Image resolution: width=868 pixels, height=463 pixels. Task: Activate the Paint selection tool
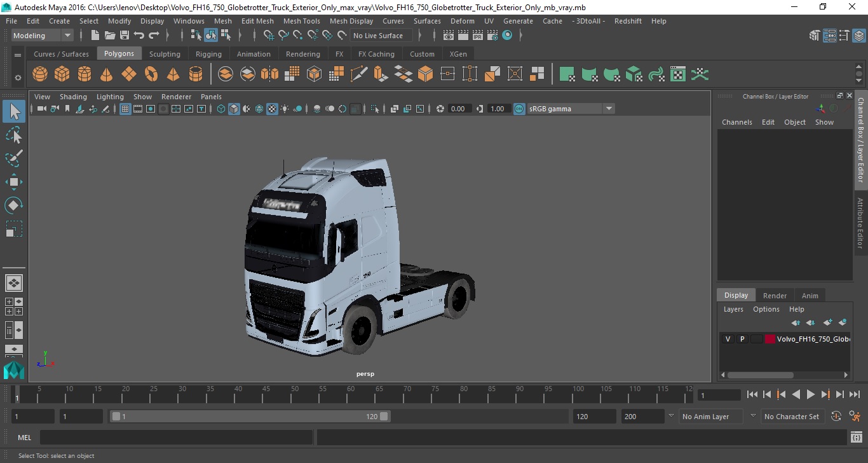coord(14,158)
